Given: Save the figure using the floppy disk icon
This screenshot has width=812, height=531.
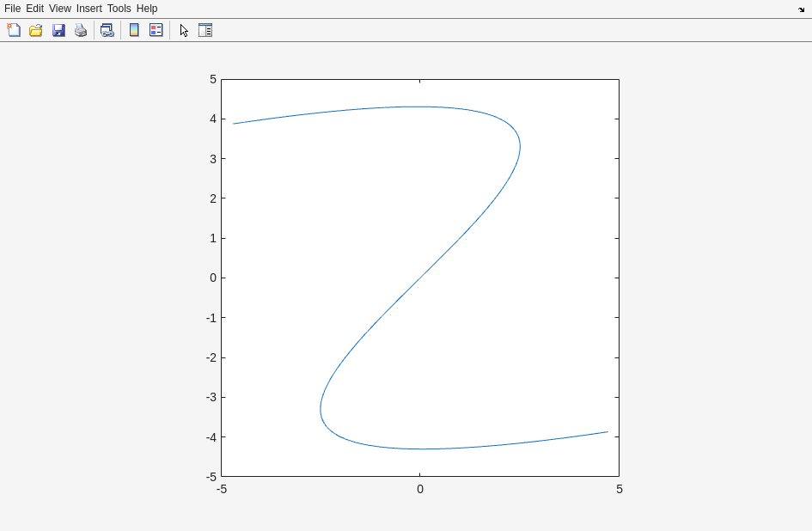Looking at the screenshot, I should coord(58,30).
